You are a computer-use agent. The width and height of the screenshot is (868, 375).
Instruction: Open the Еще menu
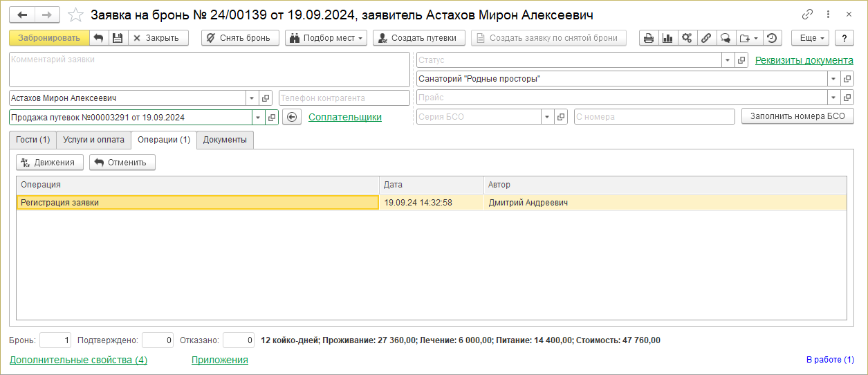(809, 38)
